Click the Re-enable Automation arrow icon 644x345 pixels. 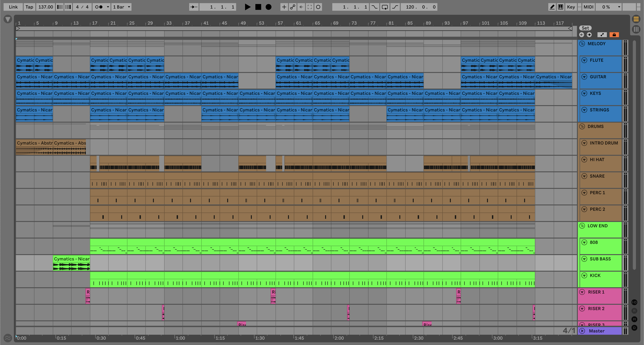point(301,7)
